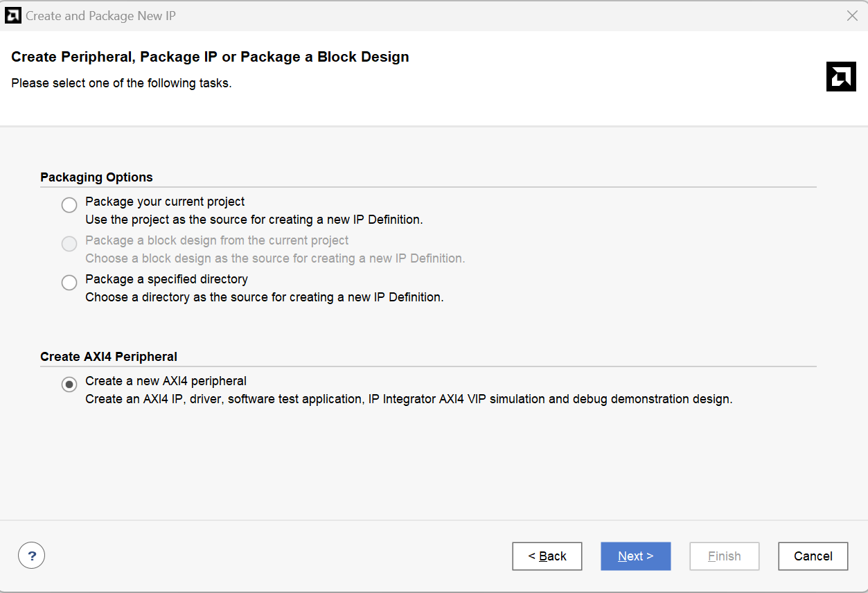Select the Package a specified directory radio button
868x593 pixels.
(69, 283)
